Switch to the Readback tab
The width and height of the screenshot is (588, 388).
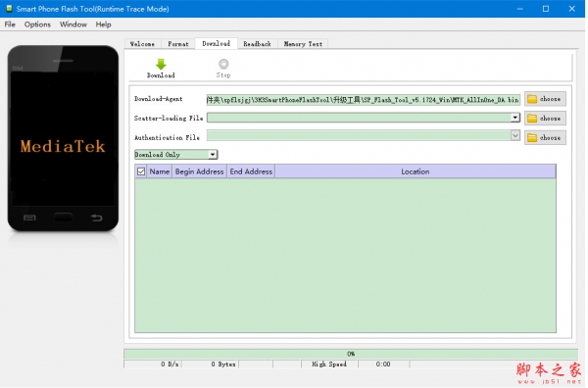click(257, 44)
